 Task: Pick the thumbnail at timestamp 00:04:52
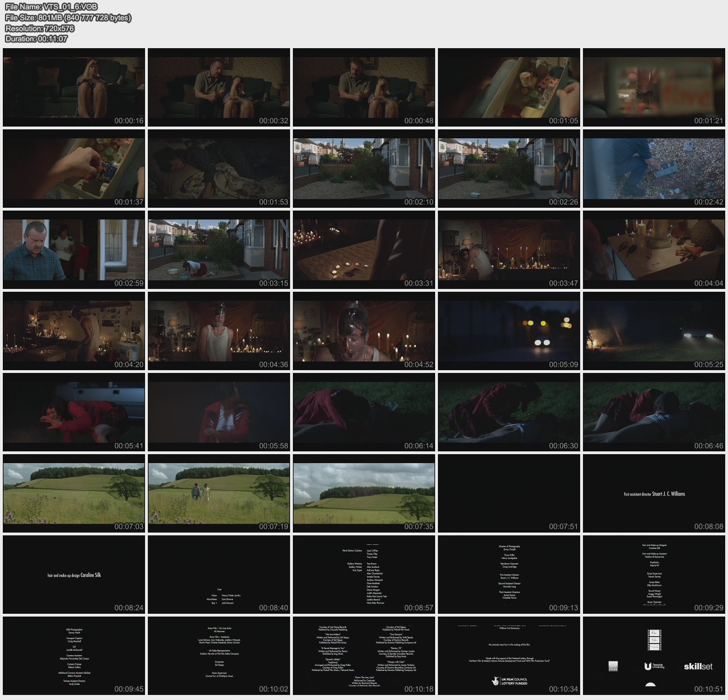tap(364, 330)
